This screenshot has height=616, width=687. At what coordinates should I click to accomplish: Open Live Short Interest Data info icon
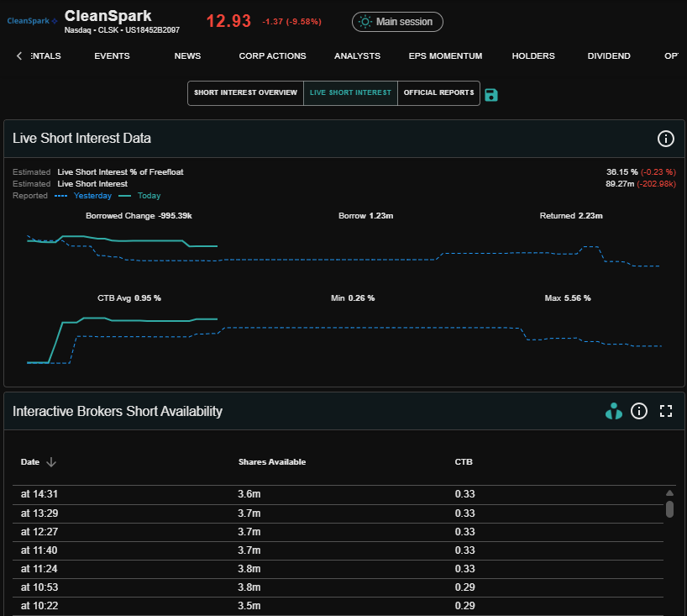[665, 139]
